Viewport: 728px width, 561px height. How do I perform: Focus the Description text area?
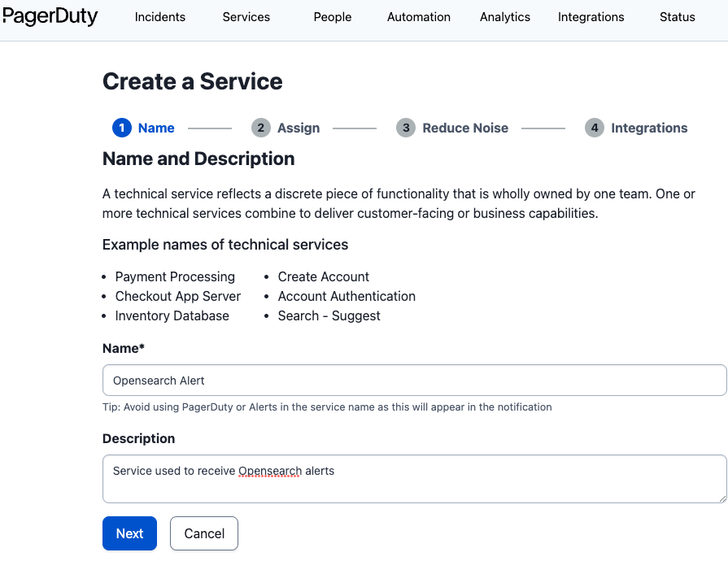click(x=415, y=479)
